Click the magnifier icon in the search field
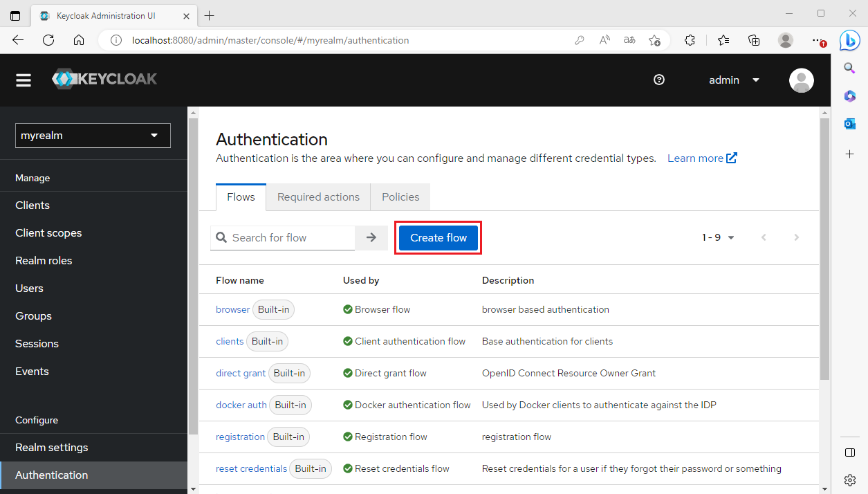This screenshot has width=868, height=494. [221, 237]
